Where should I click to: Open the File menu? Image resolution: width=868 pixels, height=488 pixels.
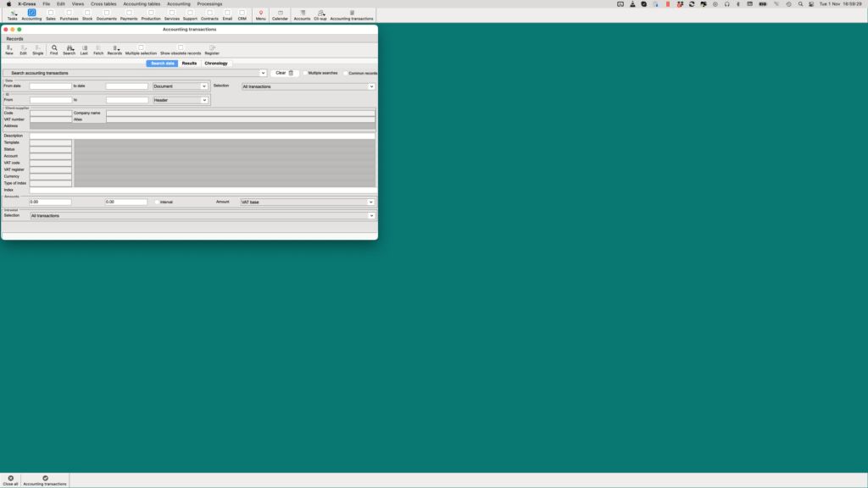47,4
